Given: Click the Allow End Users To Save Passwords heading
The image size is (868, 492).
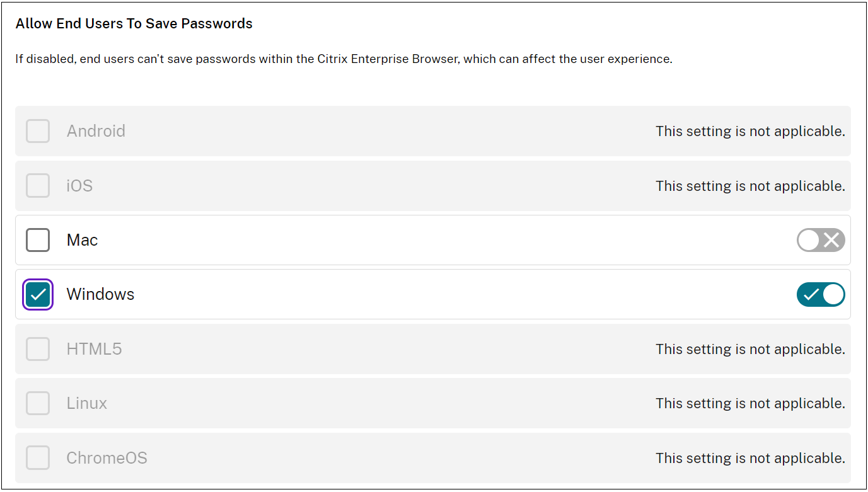Looking at the screenshot, I should tap(134, 24).
